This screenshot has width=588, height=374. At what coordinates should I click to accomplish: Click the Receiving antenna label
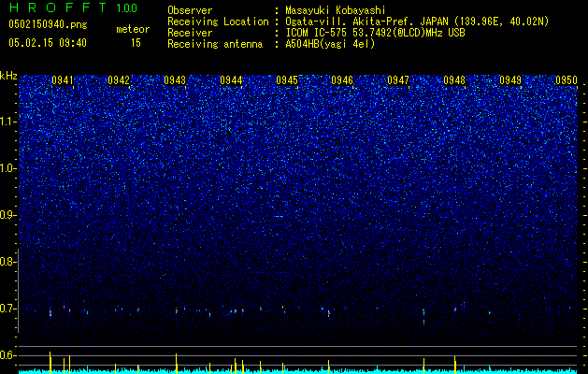click(x=215, y=44)
